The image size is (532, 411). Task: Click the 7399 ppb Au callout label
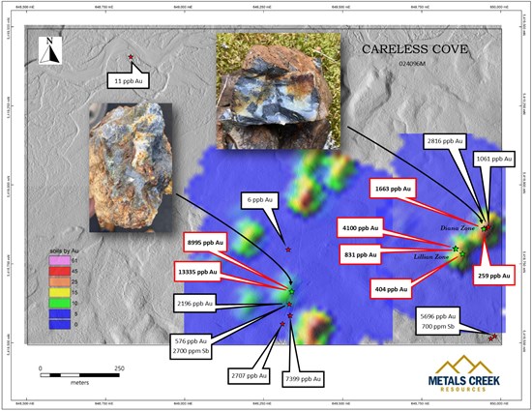pos(303,378)
